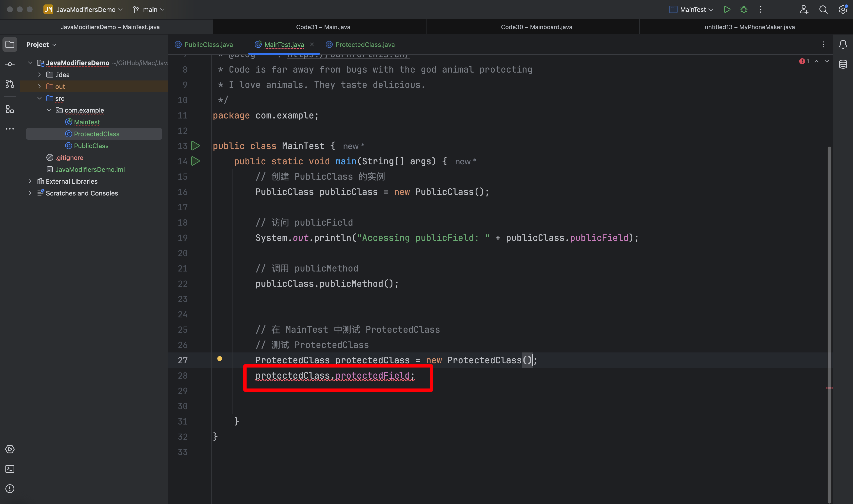Collapse the JavaModifiersDemo root node
The height and width of the screenshot is (504, 853).
pyautogui.click(x=30, y=62)
